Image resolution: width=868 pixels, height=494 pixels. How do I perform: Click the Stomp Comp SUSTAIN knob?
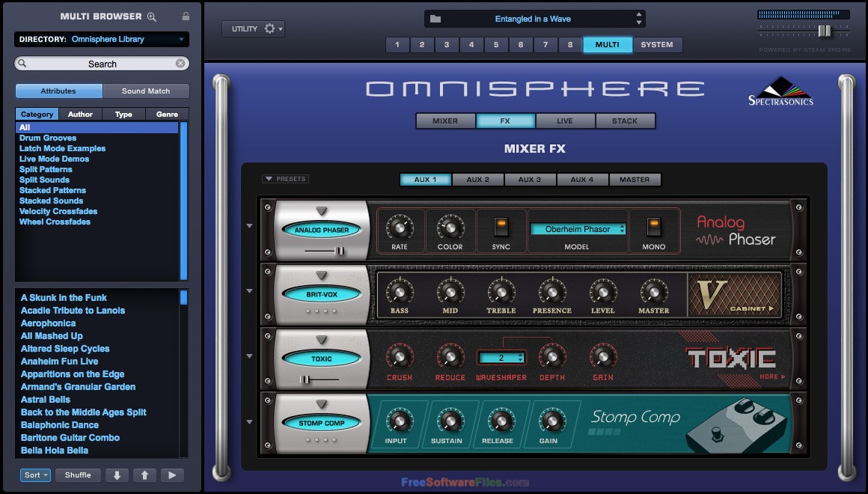[450, 421]
